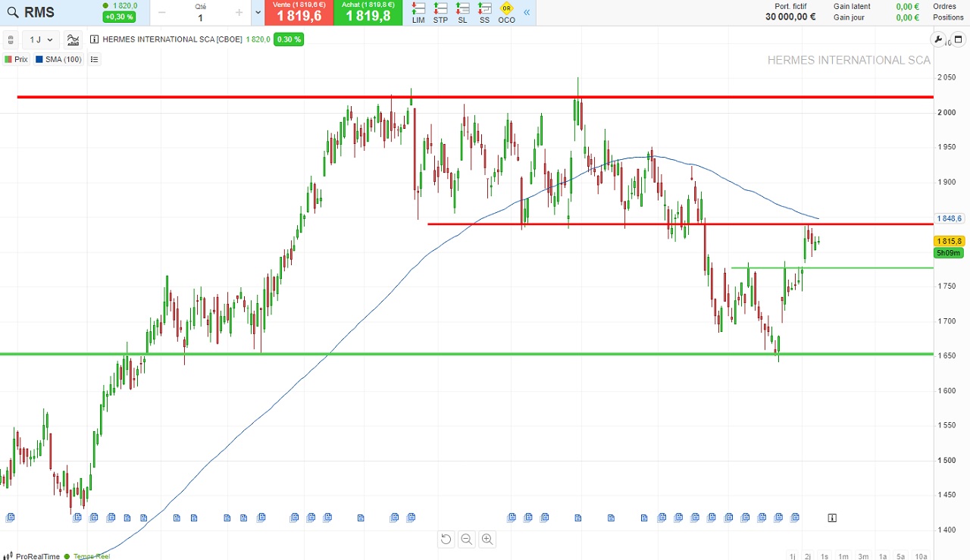Edit the Qté quantity field
The height and width of the screenshot is (560, 970).
coord(200,17)
